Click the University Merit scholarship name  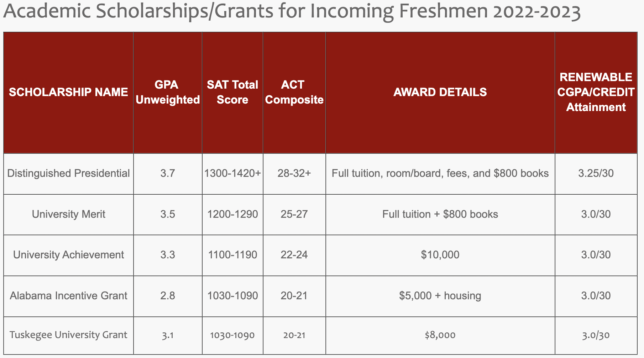[68, 214]
